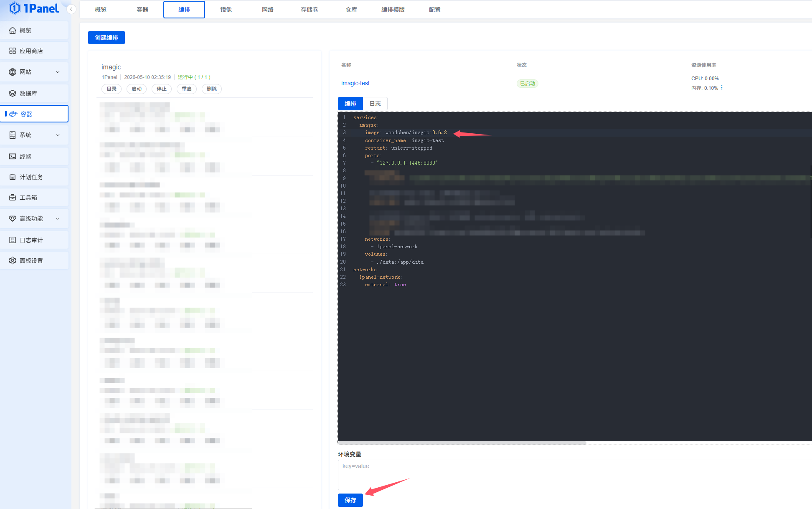Click the 删除 button for imagic
812x509 pixels.
[x=212, y=89]
